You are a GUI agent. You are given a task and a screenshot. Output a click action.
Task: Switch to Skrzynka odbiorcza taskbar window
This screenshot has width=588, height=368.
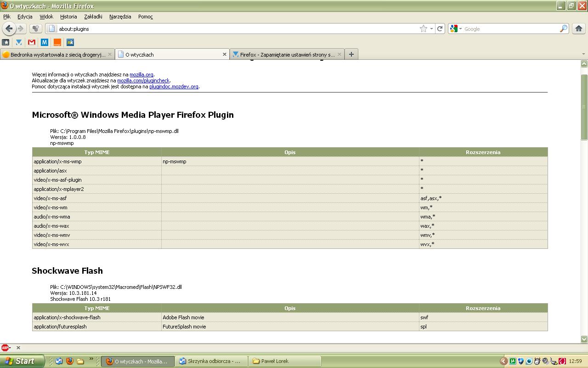(x=212, y=361)
